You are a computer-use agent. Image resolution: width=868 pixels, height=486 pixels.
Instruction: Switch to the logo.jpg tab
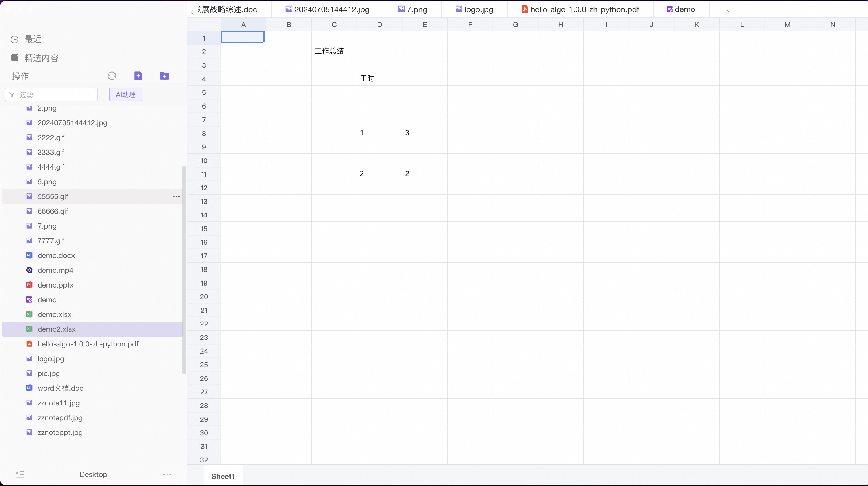(x=478, y=9)
